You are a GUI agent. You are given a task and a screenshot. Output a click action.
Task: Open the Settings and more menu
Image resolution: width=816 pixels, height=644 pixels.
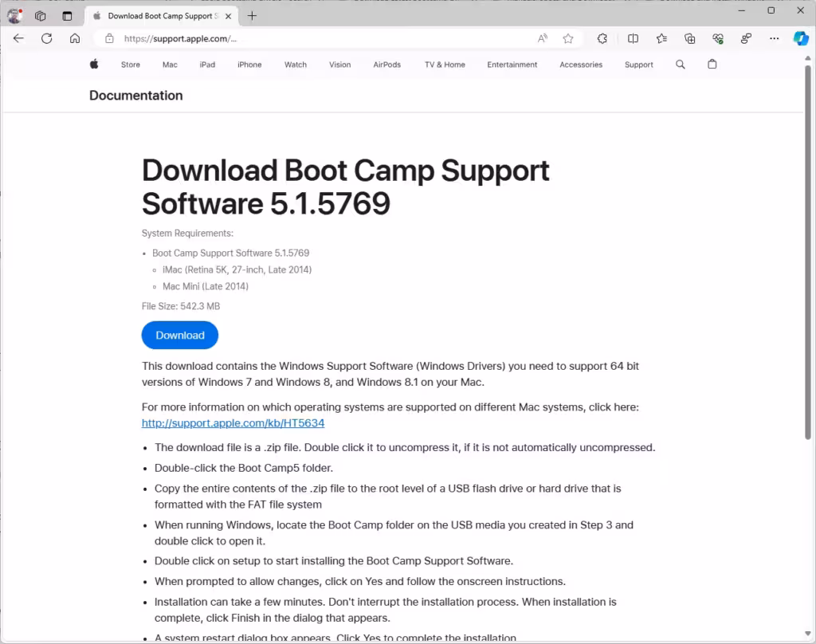tap(775, 38)
